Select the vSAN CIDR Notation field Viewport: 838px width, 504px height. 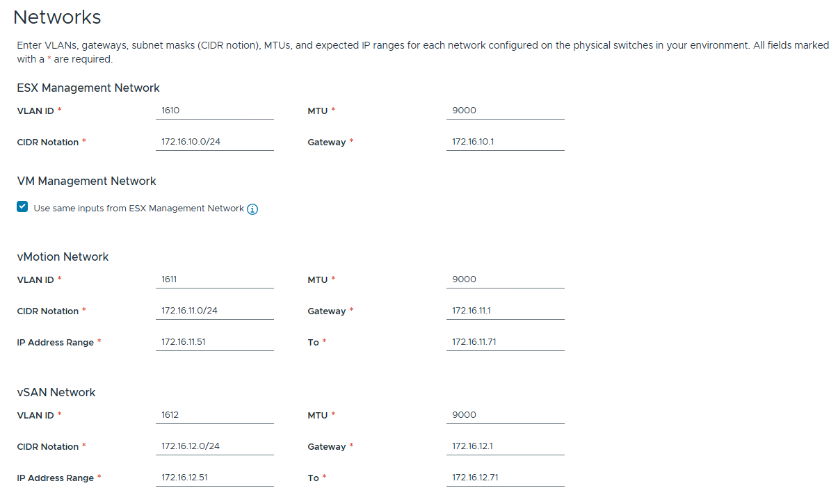tap(214, 446)
